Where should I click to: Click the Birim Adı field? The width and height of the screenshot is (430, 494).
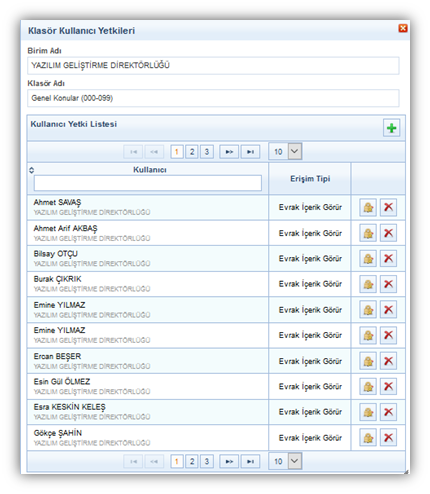pos(213,65)
